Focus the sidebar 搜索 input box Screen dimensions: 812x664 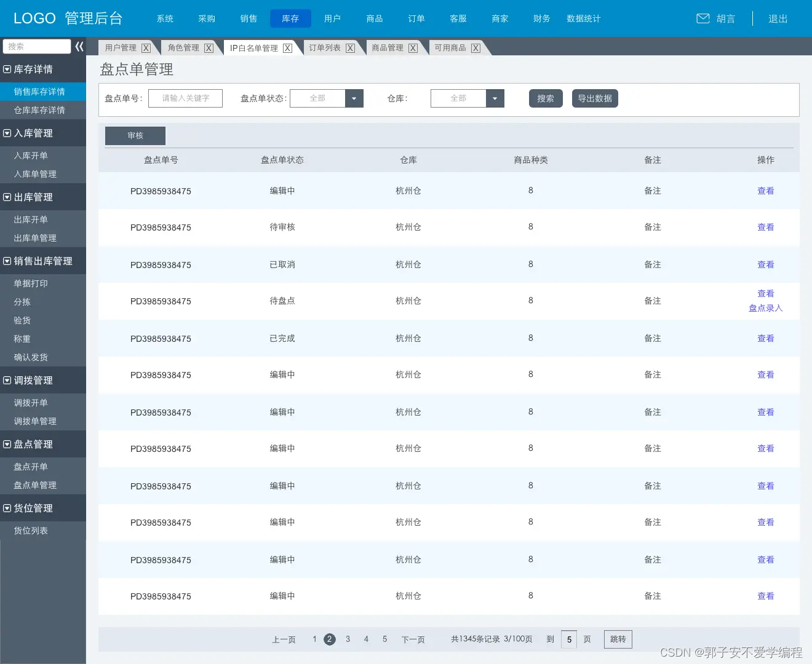pyautogui.click(x=37, y=47)
